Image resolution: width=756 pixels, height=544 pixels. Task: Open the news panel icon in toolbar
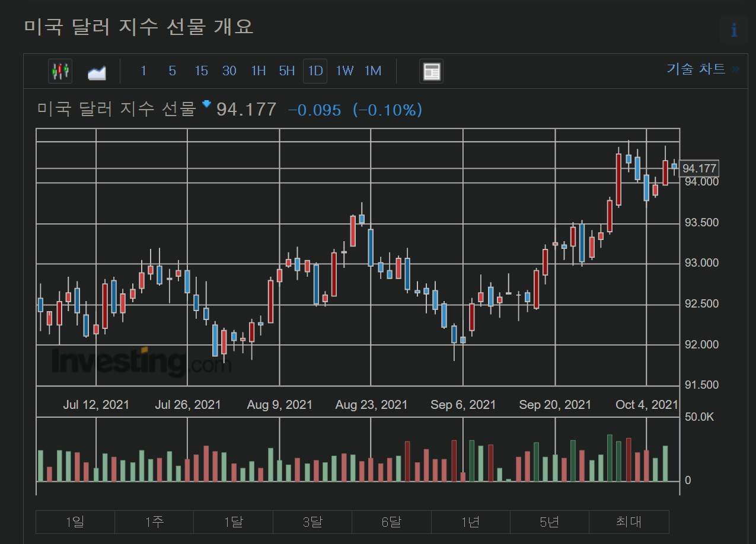tap(431, 72)
